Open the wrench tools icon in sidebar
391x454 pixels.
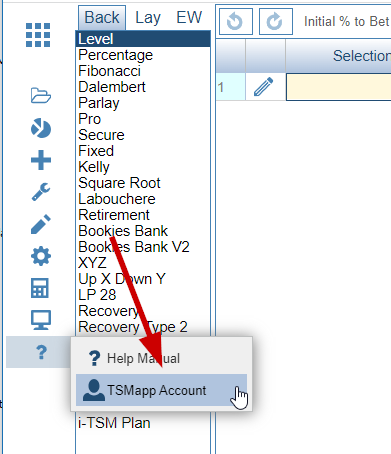(x=41, y=192)
